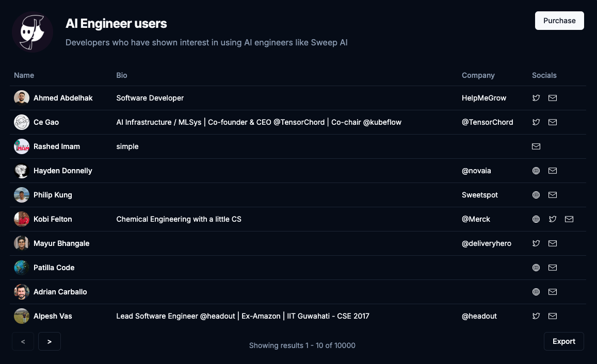Open Alpesh Vas's Twitter icon
This screenshot has width=597, height=364.
[536, 316]
